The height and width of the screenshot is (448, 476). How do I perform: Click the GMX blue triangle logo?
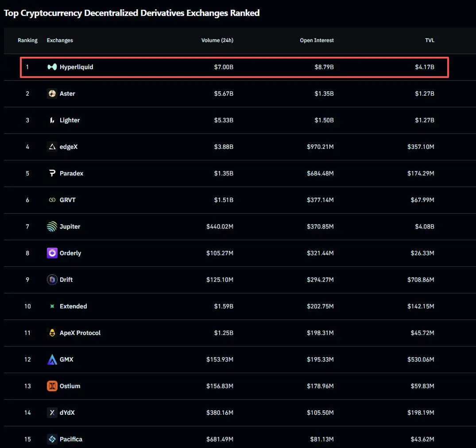point(52,359)
